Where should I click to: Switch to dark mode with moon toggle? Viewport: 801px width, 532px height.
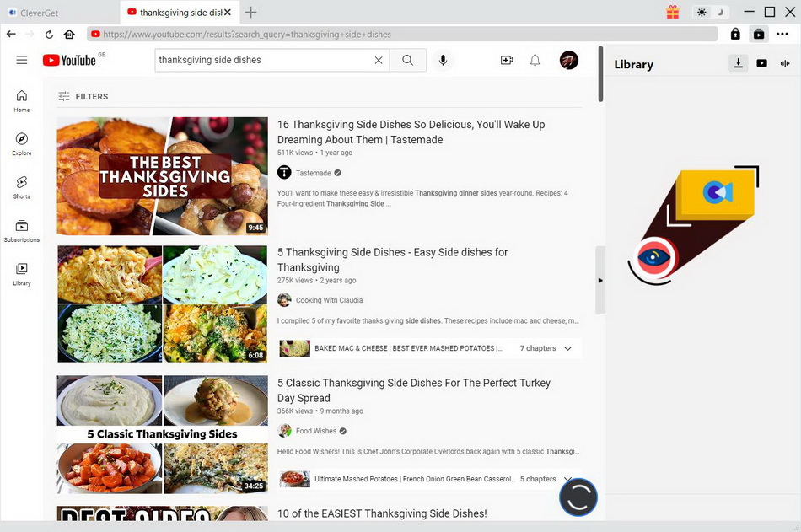pos(719,12)
